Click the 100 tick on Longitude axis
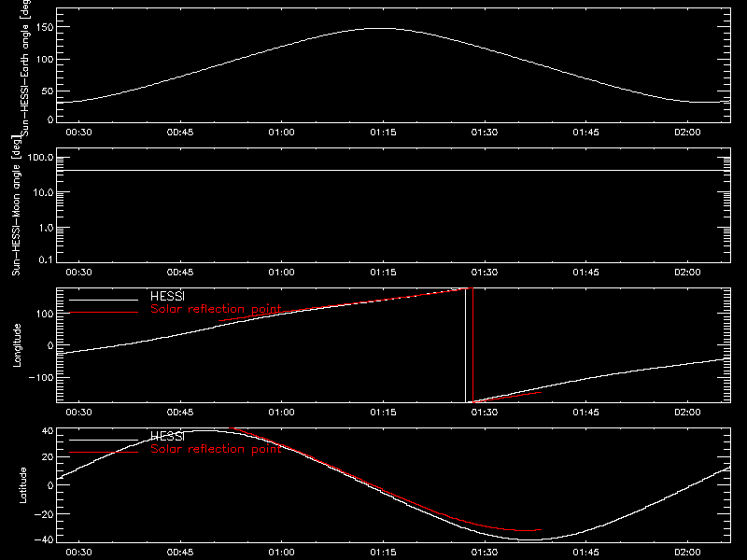The height and width of the screenshot is (560, 747). pyautogui.click(x=44, y=314)
